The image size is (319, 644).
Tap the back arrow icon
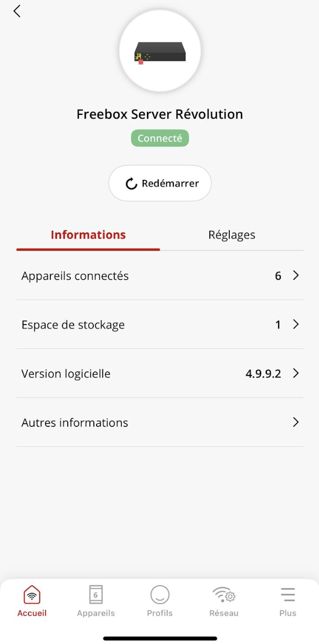pos(17,11)
